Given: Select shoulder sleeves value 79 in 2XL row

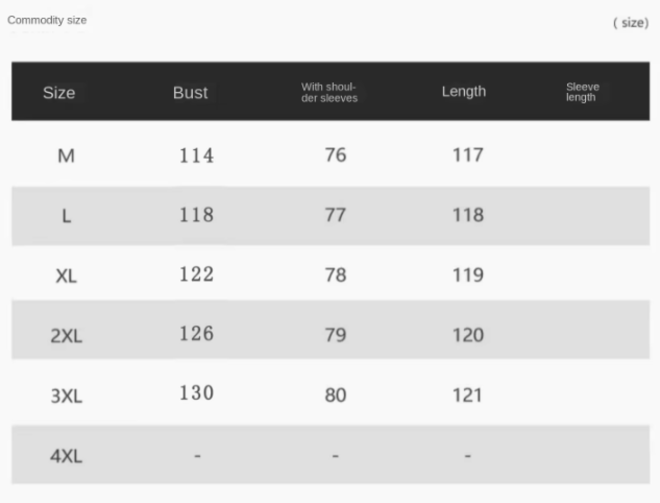Looking at the screenshot, I should 336,335.
